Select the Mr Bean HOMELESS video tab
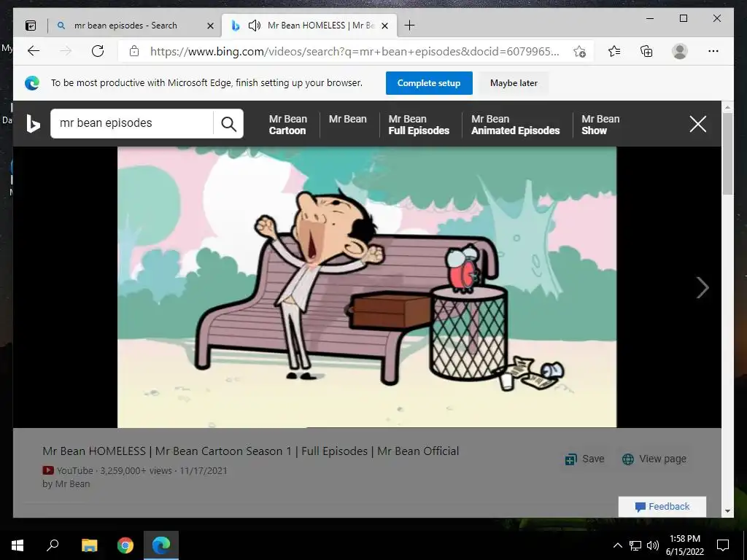 (x=309, y=26)
